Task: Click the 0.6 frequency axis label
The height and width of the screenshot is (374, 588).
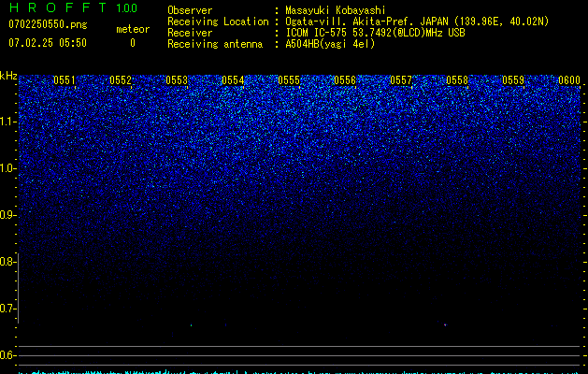Action: [x=8, y=355]
